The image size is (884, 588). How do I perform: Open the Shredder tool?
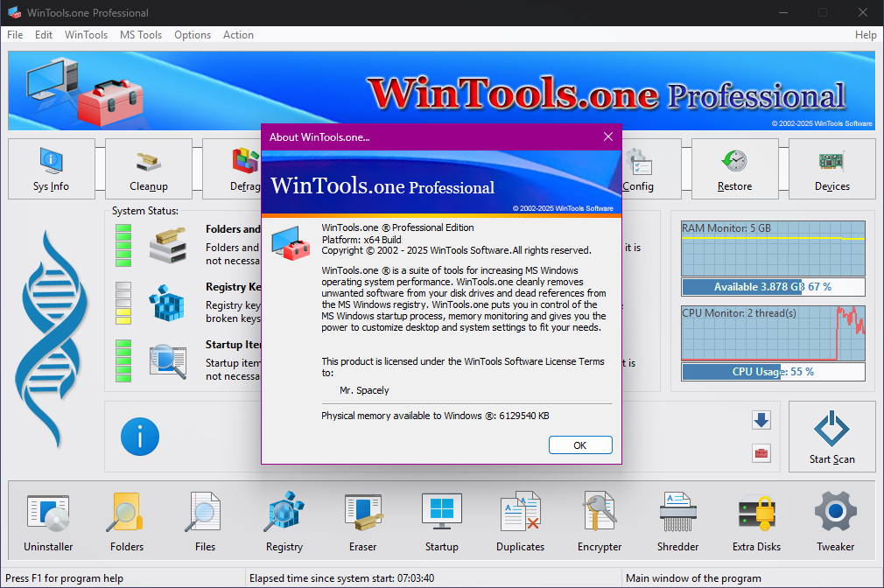tap(678, 522)
